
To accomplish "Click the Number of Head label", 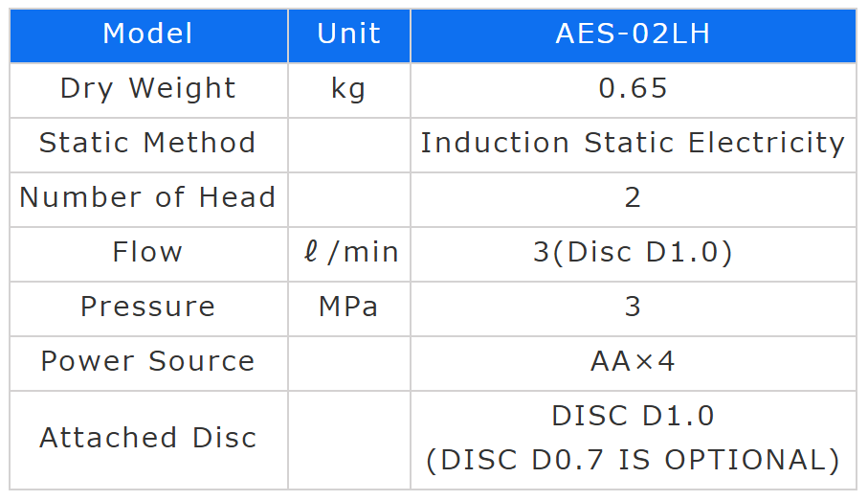I will 148,198.
